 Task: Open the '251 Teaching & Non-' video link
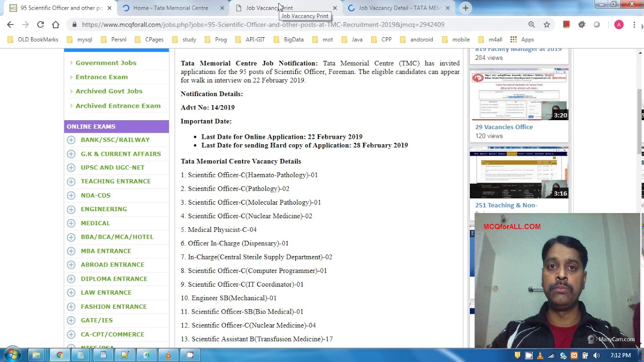(x=506, y=205)
